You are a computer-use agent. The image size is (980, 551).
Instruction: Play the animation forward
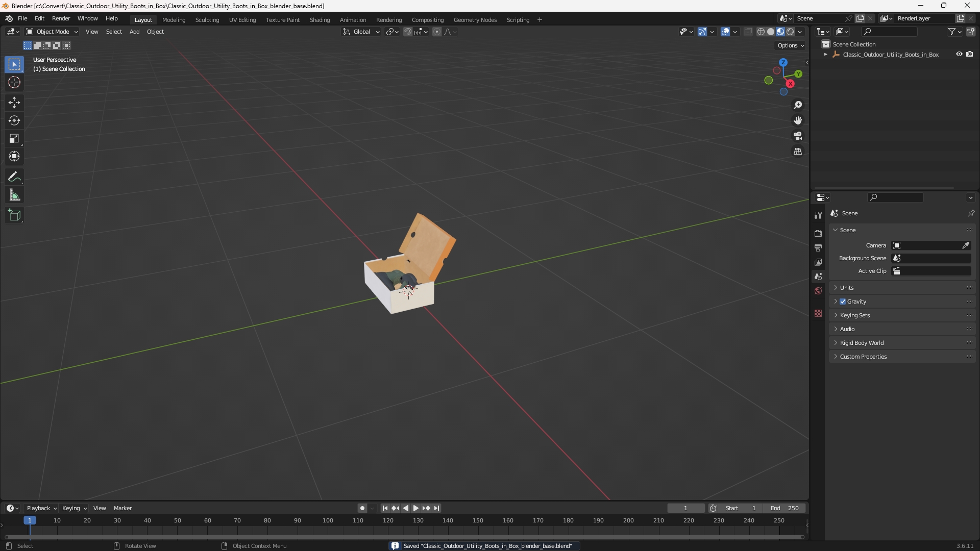coord(415,508)
